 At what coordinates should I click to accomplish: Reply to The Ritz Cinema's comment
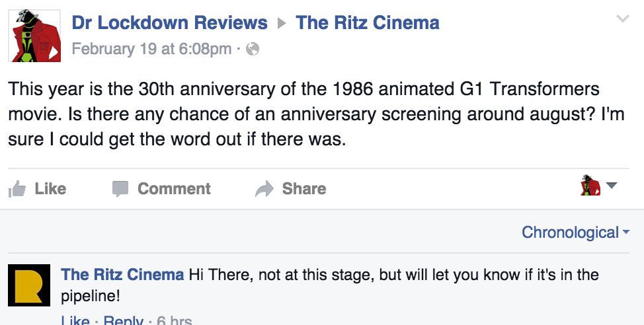(123, 321)
